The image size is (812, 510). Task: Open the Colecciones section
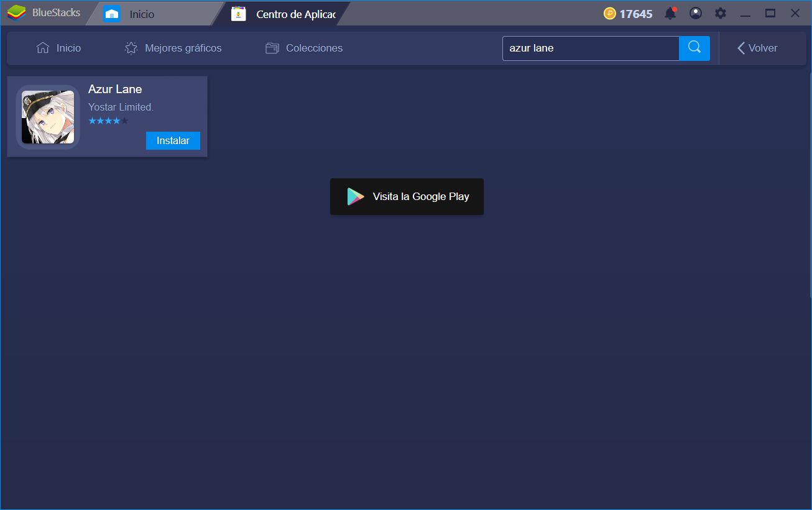click(304, 48)
